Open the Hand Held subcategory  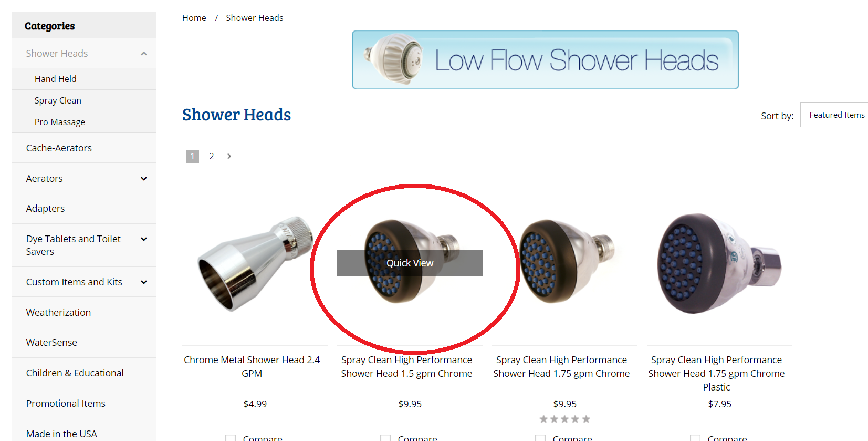[56, 79]
